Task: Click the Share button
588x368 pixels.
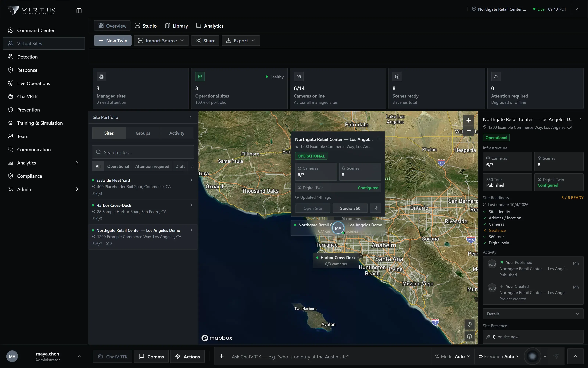Action: pos(205,40)
